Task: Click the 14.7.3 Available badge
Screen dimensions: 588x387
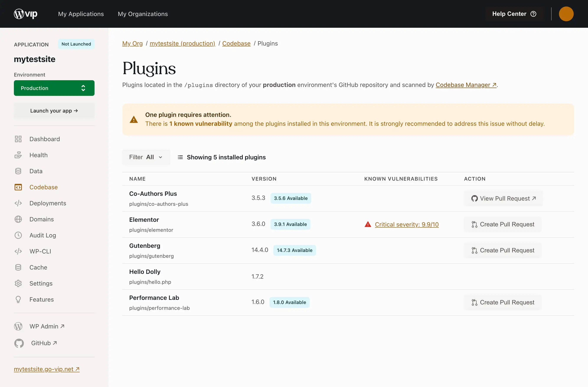Action: tap(294, 250)
